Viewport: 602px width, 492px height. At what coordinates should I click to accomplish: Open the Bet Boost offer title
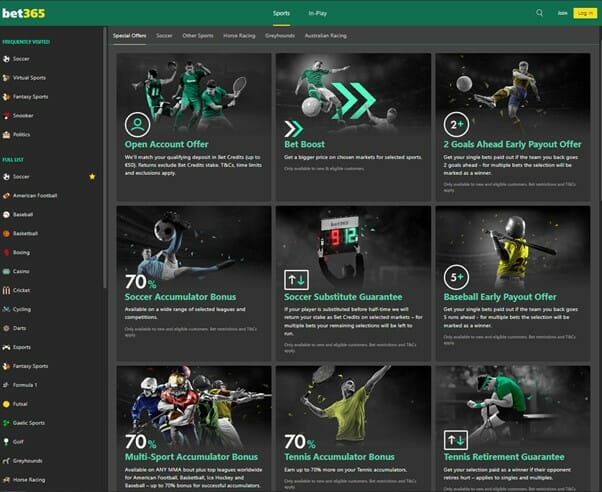tap(304, 144)
